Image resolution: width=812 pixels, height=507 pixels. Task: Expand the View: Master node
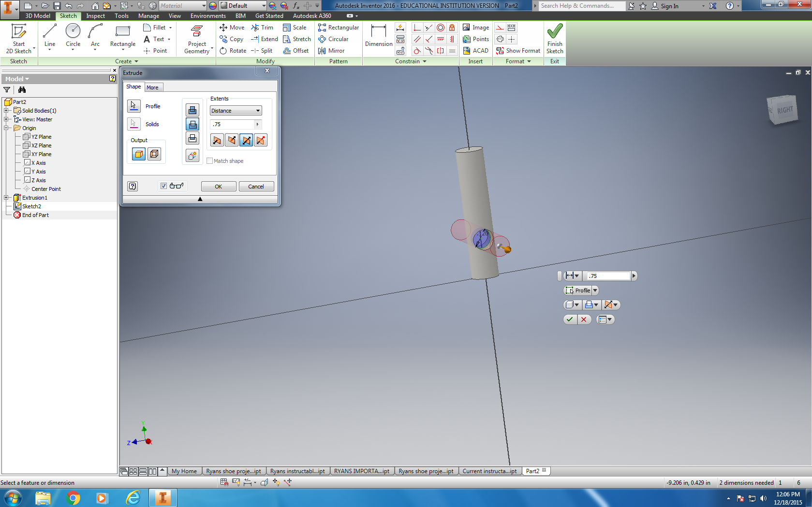click(6, 119)
